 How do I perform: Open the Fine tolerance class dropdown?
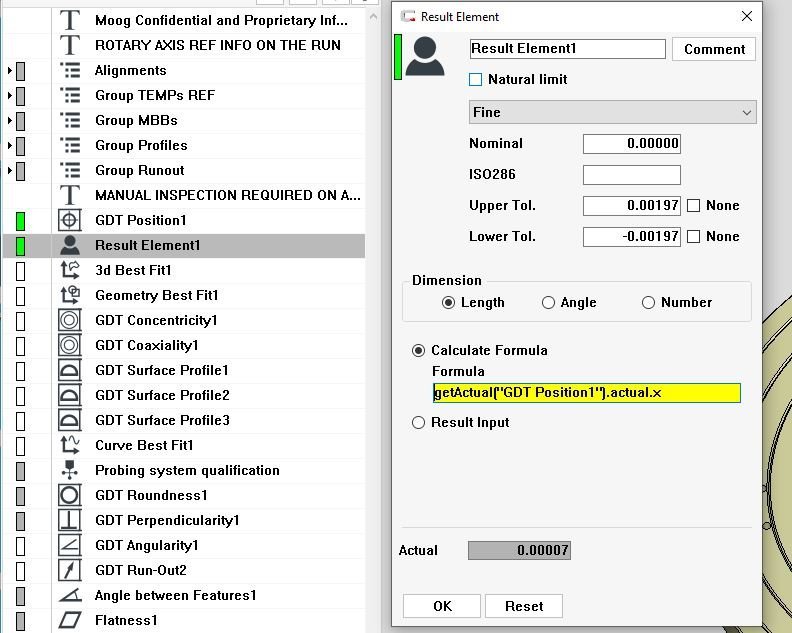[x=612, y=112]
